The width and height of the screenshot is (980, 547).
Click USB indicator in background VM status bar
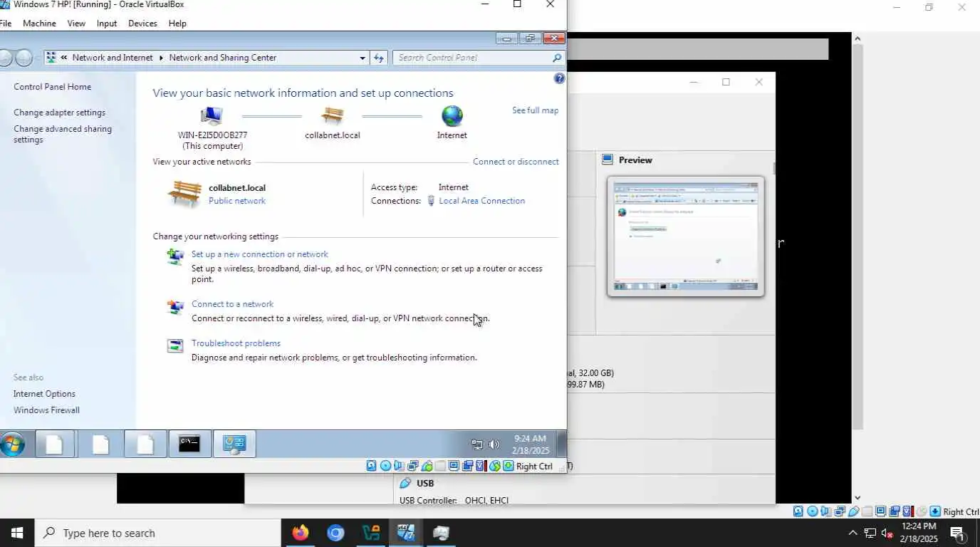pyautogui.click(x=854, y=511)
